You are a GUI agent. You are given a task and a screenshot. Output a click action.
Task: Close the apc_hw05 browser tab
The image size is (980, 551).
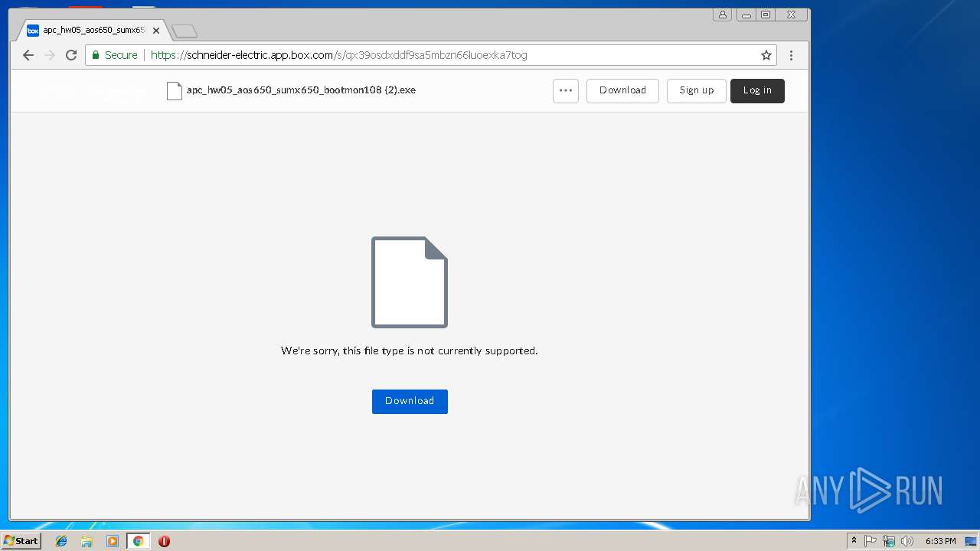pyautogui.click(x=156, y=31)
